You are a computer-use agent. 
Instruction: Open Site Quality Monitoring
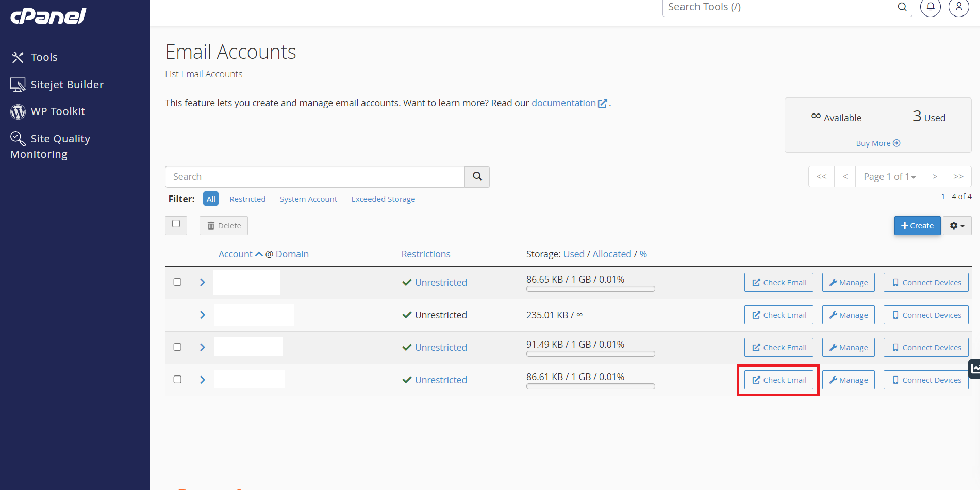pyautogui.click(x=50, y=146)
